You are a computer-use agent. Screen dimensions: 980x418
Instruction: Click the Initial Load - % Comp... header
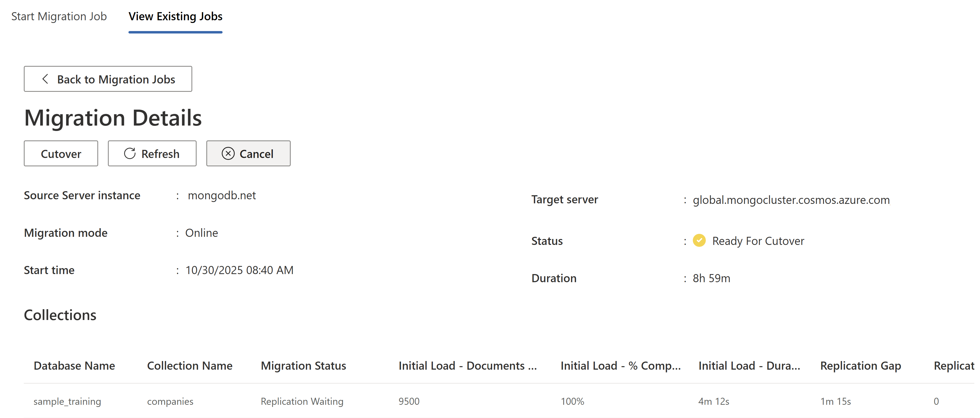[x=621, y=366]
